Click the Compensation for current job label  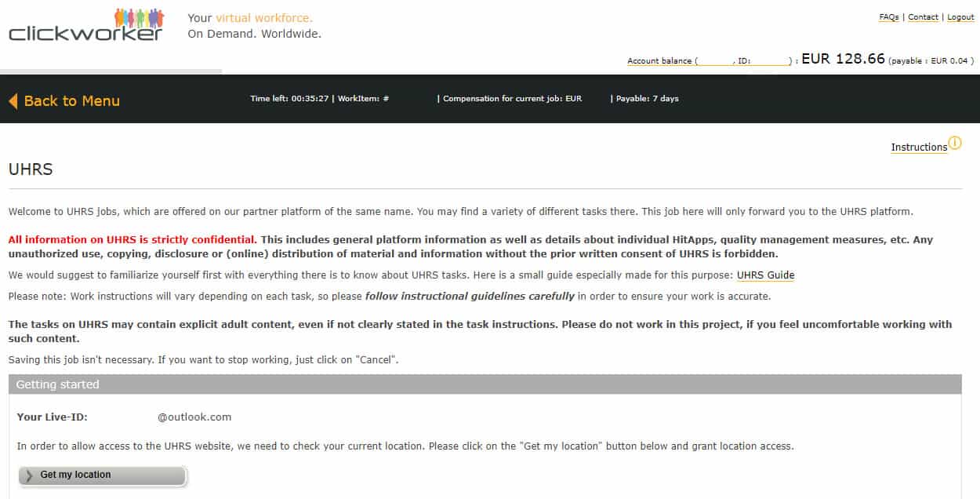point(513,99)
